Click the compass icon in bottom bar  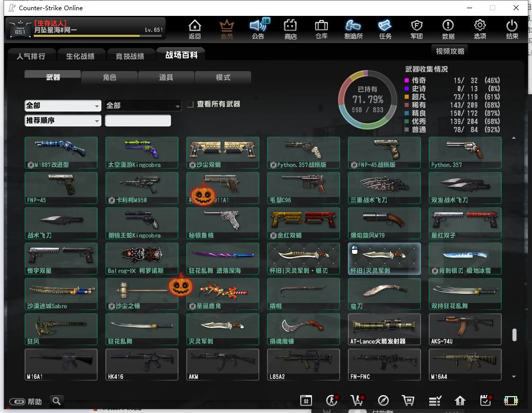pos(383,400)
